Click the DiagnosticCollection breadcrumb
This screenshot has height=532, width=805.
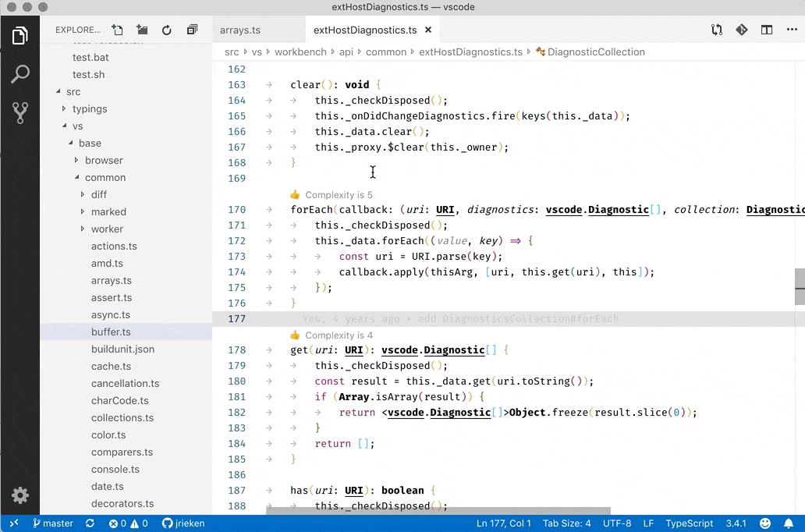pos(596,52)
